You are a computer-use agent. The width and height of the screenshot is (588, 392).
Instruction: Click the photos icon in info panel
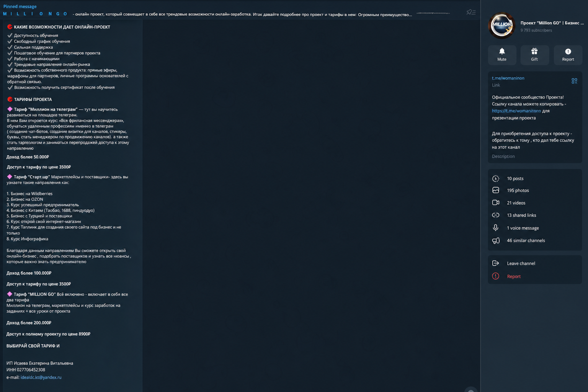click(496, 190)
